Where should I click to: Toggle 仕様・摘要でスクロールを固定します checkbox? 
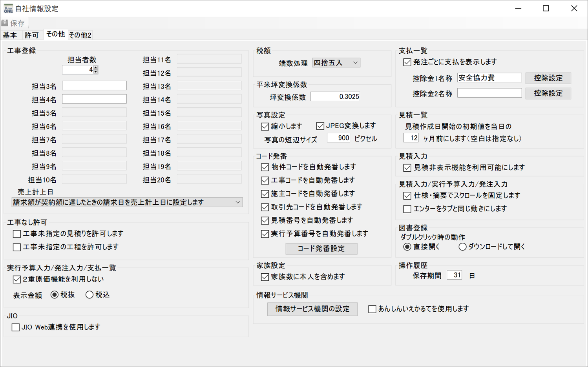click(407, 196)
